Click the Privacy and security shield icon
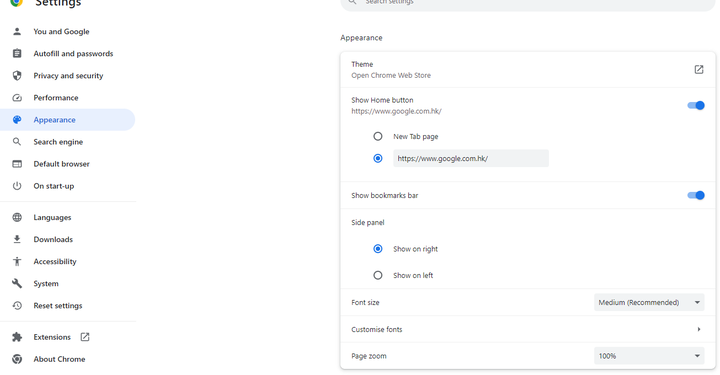This screenshot has width=720, height=375. (x=17, y=76)
